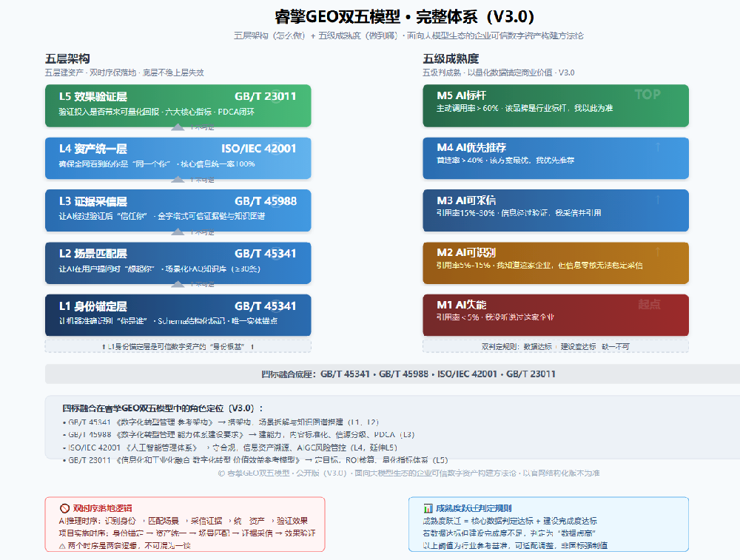Click the up arrow on the M4 AI优先推荐 card

[x=657, y=147]
